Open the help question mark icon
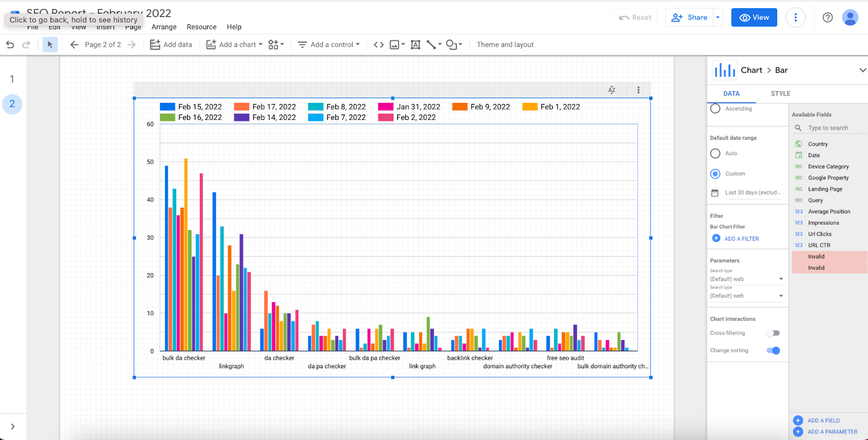 827,17
